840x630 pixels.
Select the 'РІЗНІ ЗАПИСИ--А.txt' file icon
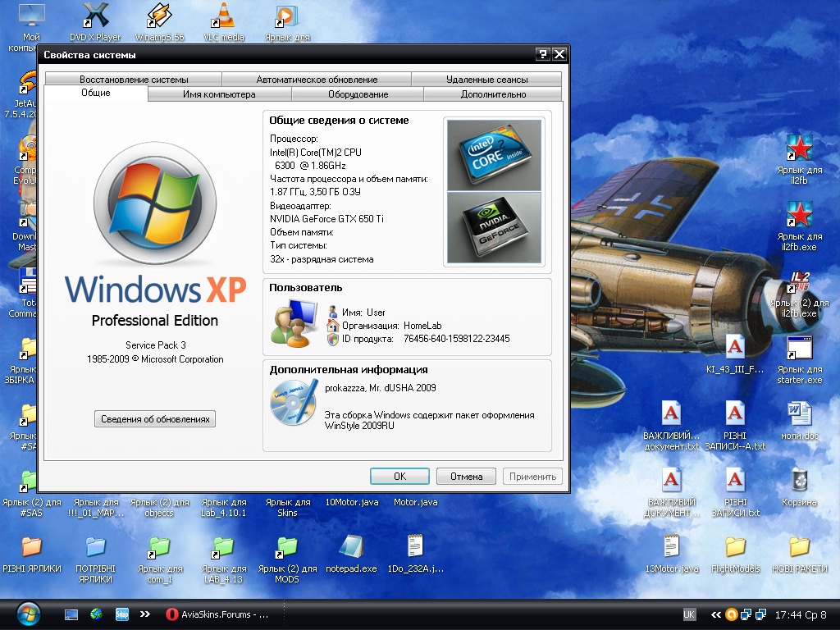pos(735,414)
